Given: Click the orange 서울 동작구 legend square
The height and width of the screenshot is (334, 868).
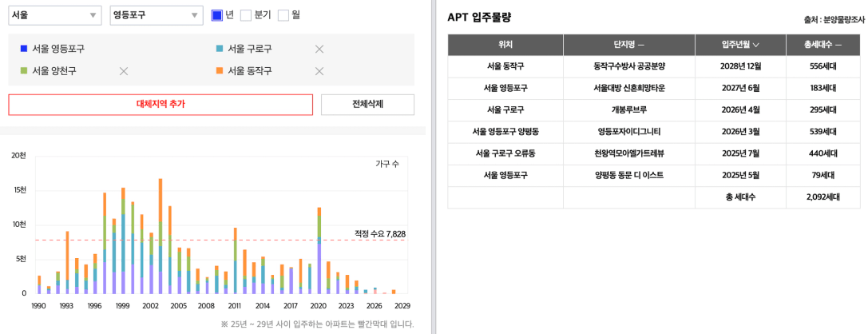Looking at the screenshot, I should click(x=220, y=71).
